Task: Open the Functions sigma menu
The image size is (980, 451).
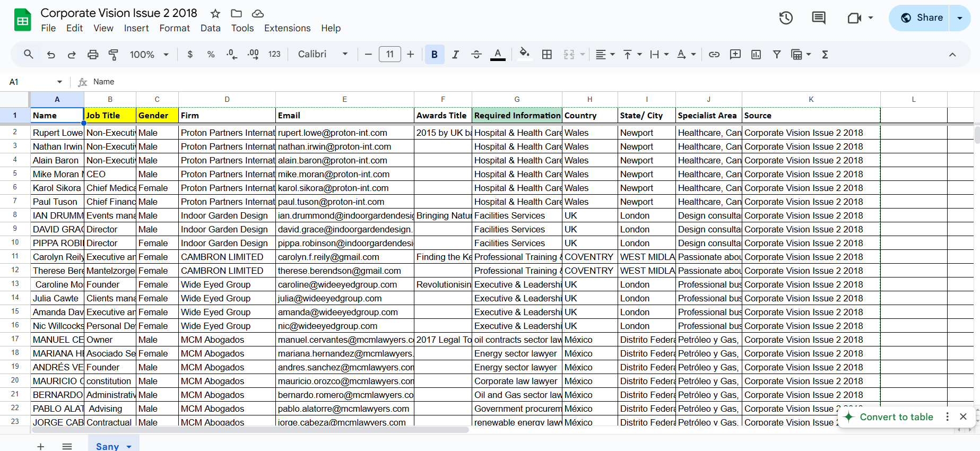Action: coord(825,54)
